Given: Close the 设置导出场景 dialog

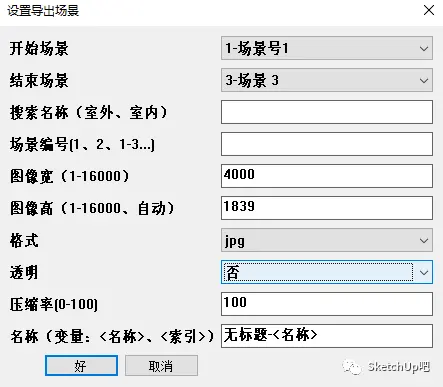Looking at the screenshot, I should tap(429, 10).
